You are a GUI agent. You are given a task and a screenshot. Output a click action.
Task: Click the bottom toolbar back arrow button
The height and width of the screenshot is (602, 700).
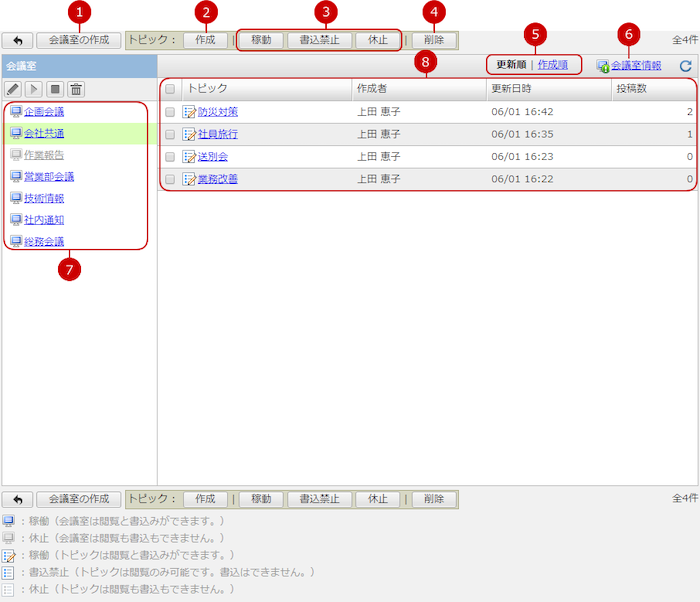pyautogui.click(x=17, y=499)
